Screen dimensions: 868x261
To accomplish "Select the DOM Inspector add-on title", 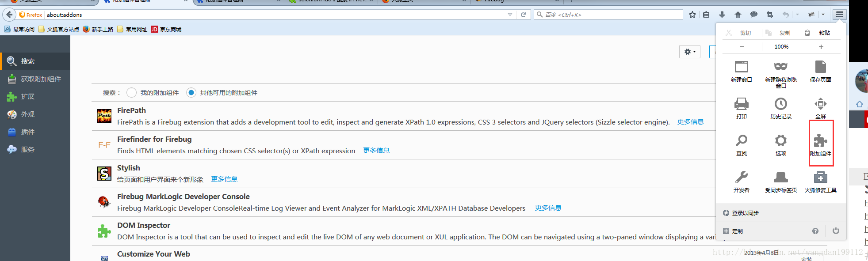I will click(x=143, y=225).
